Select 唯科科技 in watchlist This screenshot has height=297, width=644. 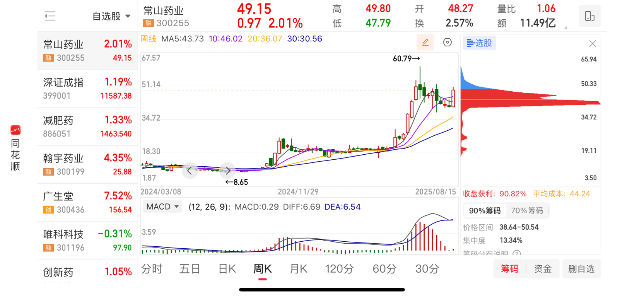87,240
